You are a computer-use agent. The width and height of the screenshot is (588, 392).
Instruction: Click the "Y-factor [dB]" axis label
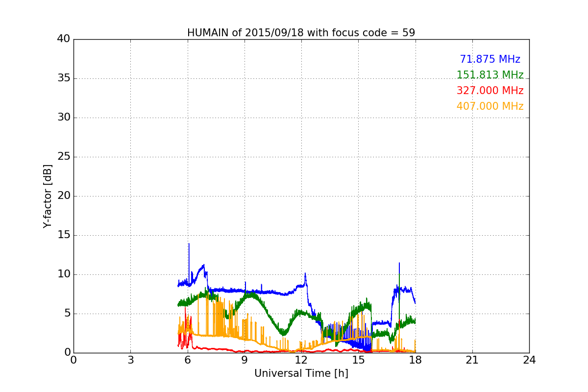47,196
